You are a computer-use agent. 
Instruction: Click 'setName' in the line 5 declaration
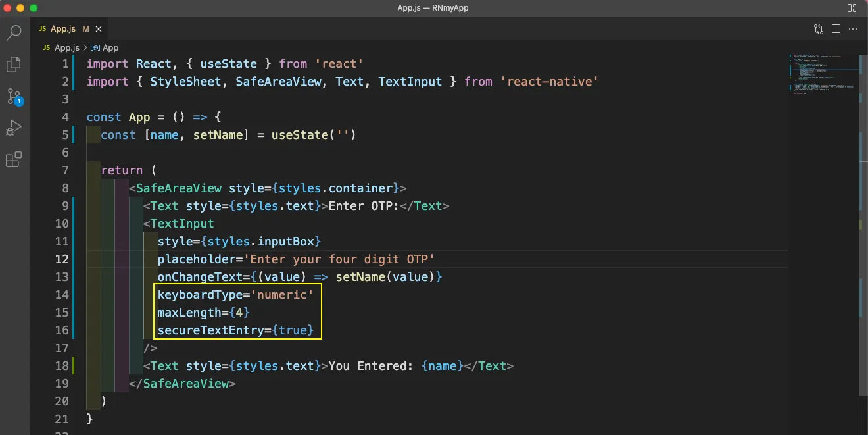pyautogui.click(x=218, y=135)
